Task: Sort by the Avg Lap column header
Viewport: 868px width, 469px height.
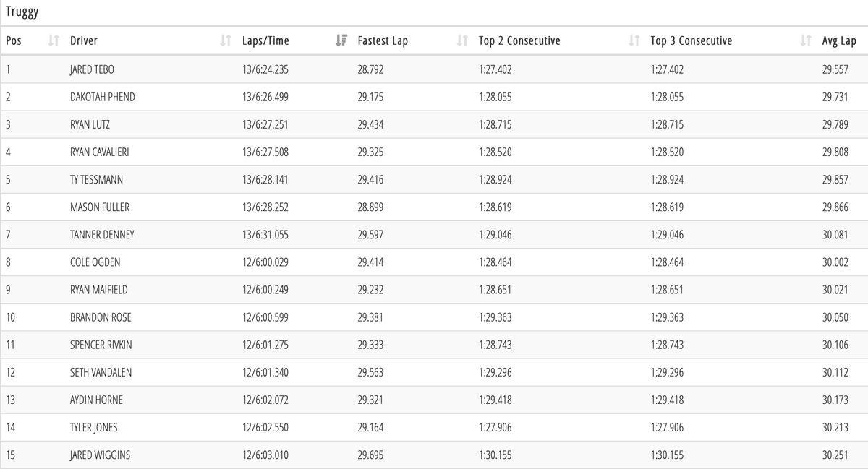Action: pos(839,41)
